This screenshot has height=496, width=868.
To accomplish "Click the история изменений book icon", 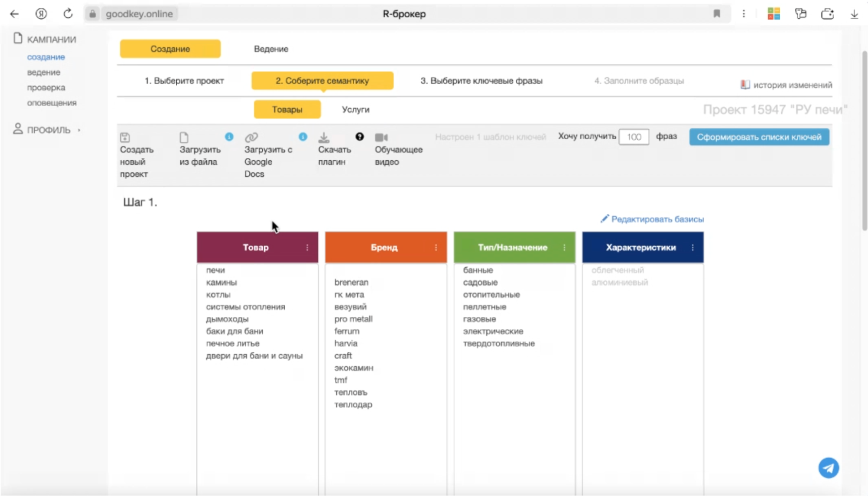I will click(x=745, y=85).
